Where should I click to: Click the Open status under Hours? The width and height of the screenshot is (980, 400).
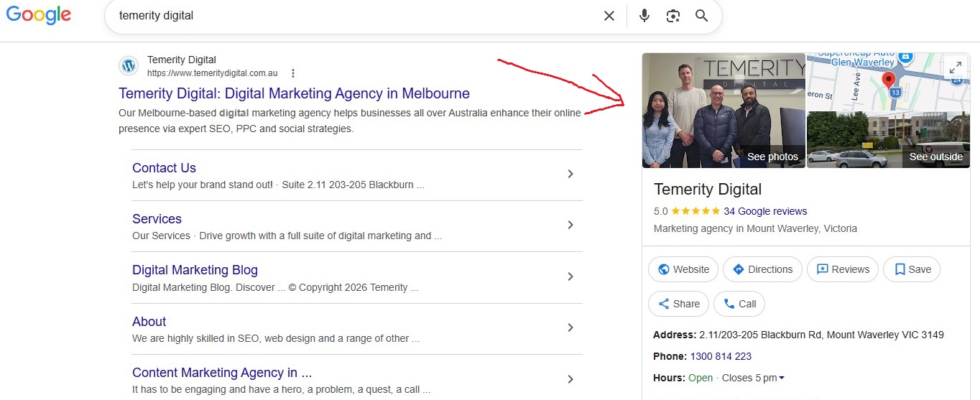[701, 378]
